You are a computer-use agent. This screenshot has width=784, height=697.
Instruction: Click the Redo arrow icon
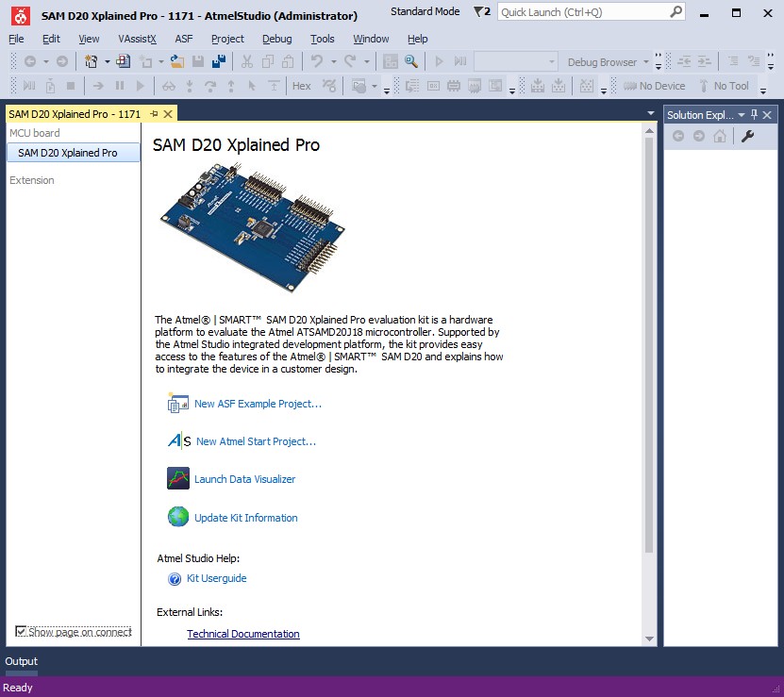click(350, 61)
